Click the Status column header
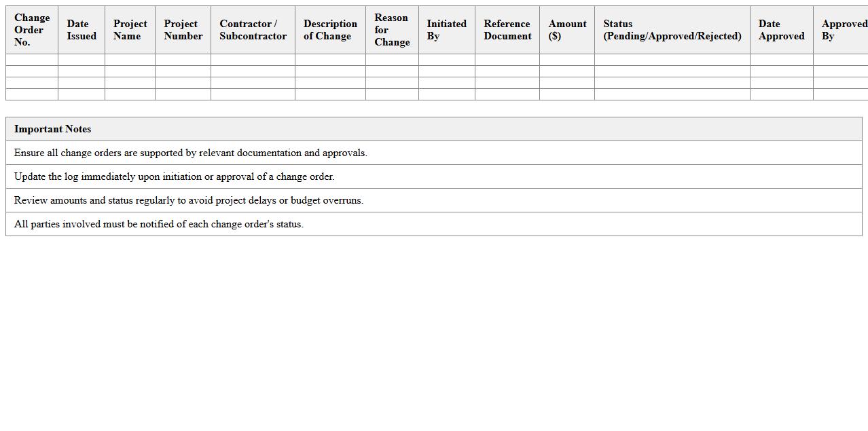 coord(671,30)
